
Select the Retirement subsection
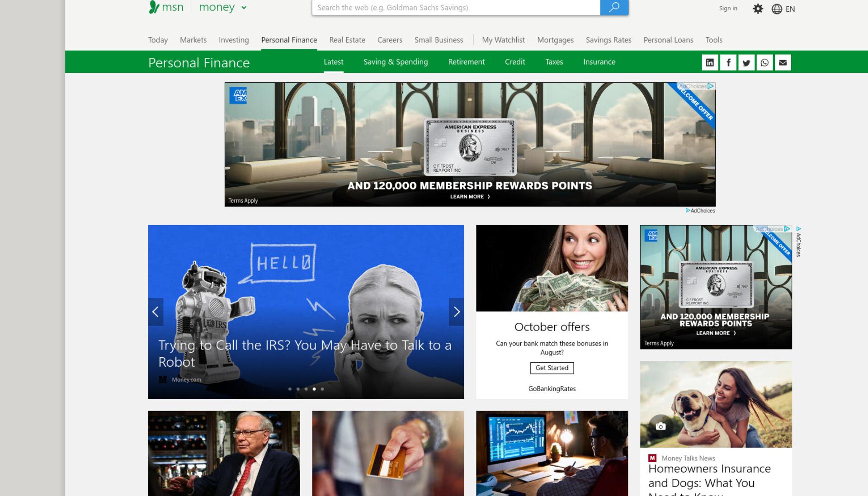(x=466, y=62)
